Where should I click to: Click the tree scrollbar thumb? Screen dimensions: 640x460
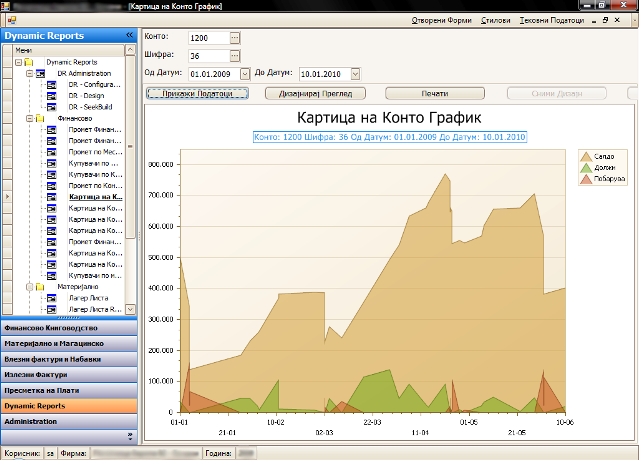(130, 147)
